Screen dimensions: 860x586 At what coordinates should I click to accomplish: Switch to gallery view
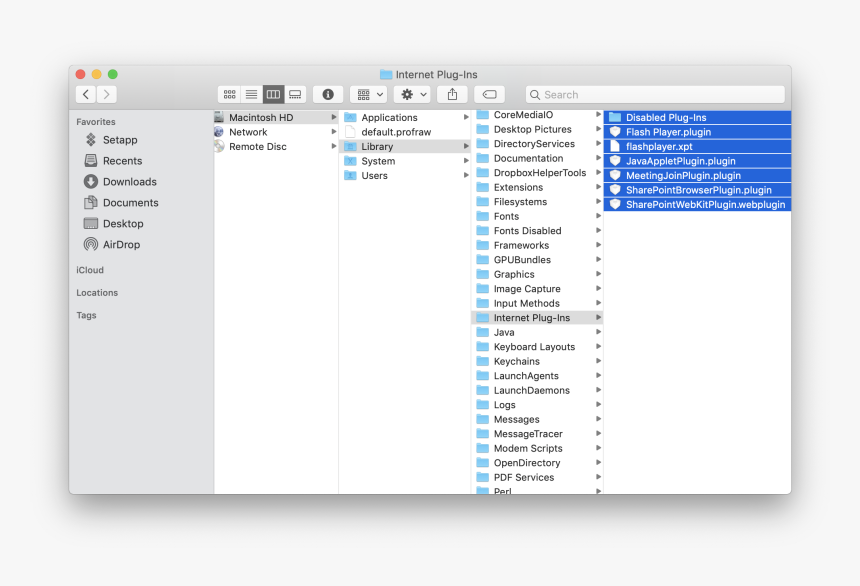point(295,94)
